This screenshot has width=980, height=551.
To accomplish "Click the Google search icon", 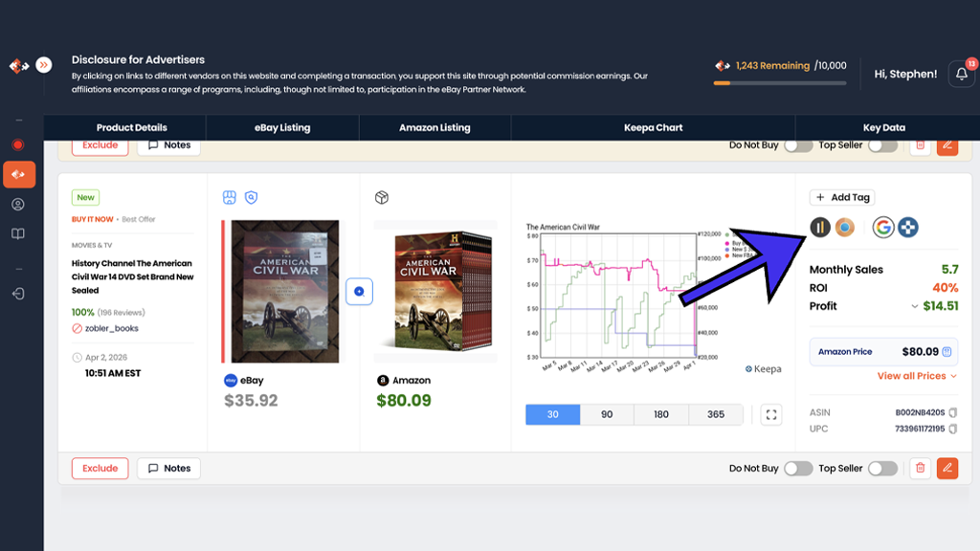I will pos(882,228).
